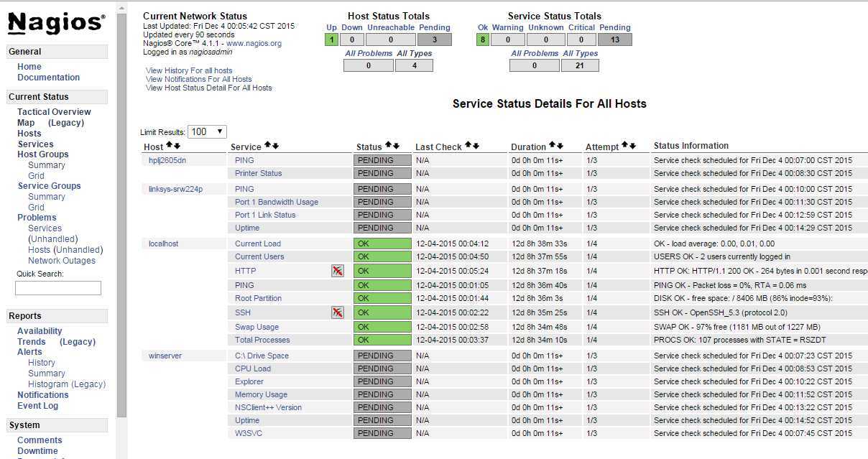This screenshot has height=459, width=868.
Task: Sort Attempt column ascending arrow
Action: [x=625, y=146]
